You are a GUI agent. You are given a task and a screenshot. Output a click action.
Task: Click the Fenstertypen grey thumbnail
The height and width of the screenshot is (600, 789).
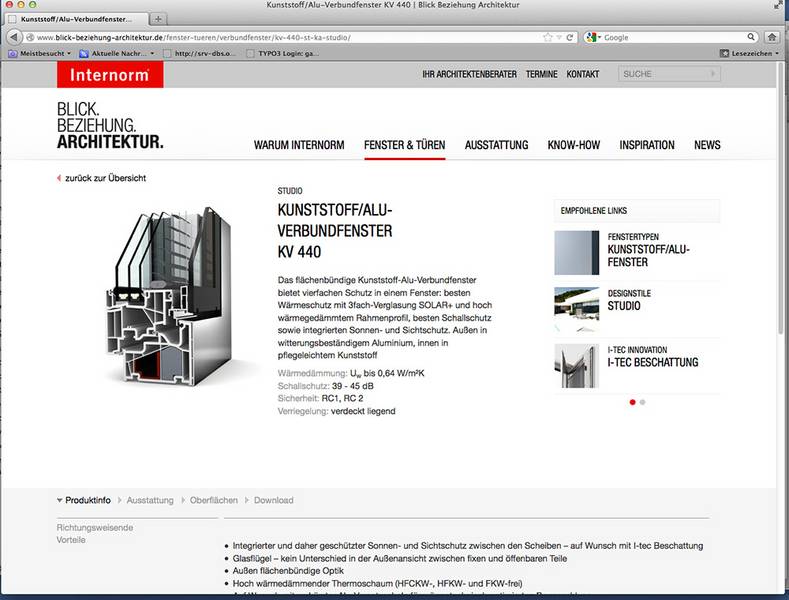pyautogui.click(x=577, y=253)
